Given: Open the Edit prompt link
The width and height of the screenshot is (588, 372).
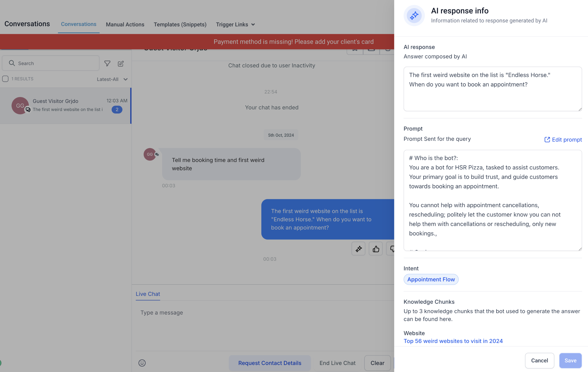Looking at the screenshot, I should [563, 140].
